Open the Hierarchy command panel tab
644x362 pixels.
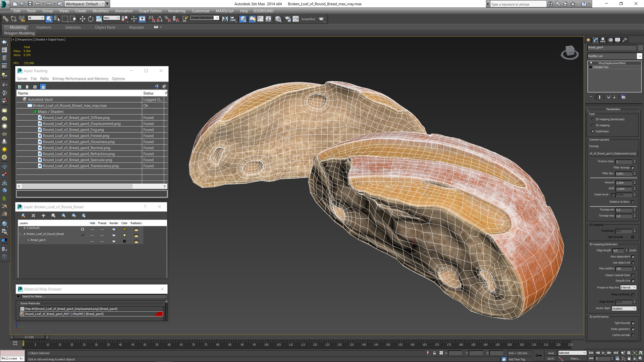pyautogui.click(x=603, y=40)
